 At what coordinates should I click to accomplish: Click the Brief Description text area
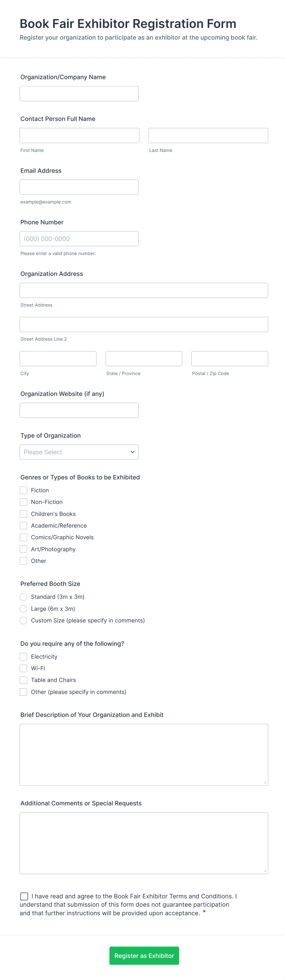pyautogui.click(x=144, y=754)
